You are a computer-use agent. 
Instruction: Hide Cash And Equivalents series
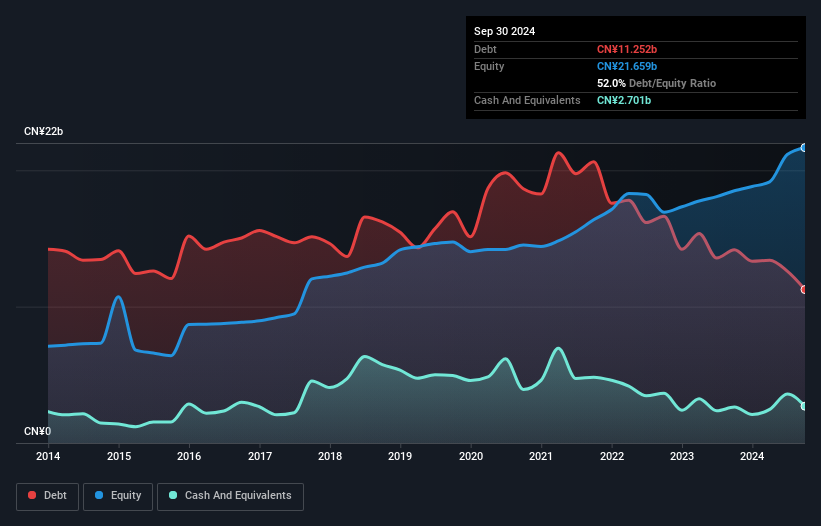[229, 496]
